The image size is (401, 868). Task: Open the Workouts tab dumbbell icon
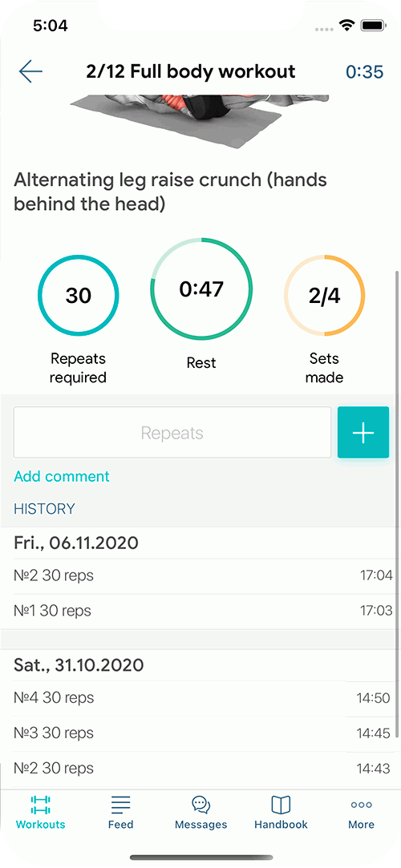(40, 804)
